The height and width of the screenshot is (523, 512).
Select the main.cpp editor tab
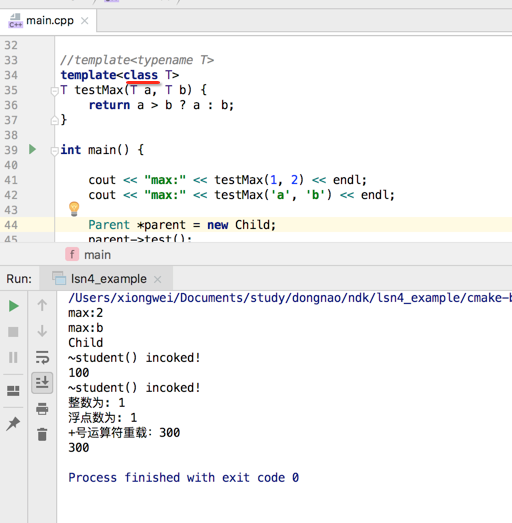pyautogui.click(x=48, y=21)
